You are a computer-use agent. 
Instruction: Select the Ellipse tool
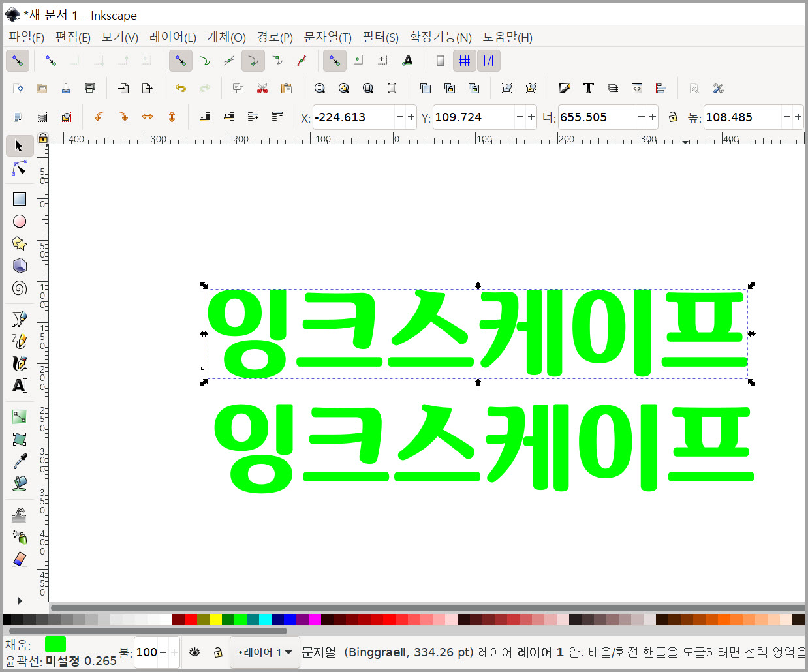point(20,221)
